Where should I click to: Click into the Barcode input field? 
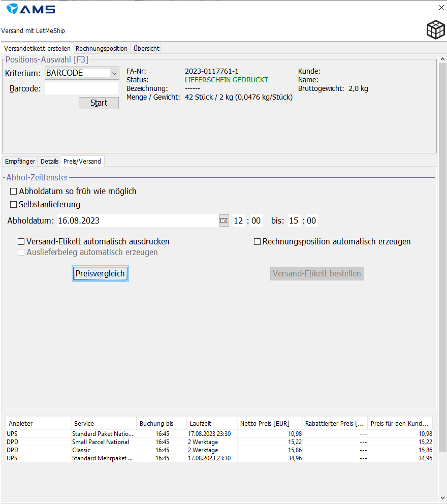81,88
